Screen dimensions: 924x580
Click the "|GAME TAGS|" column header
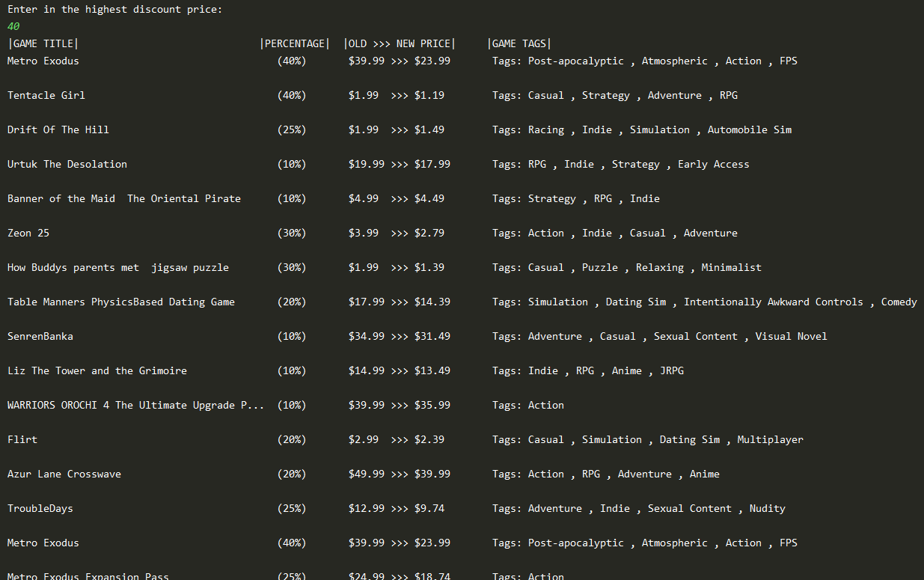(519, 43)
